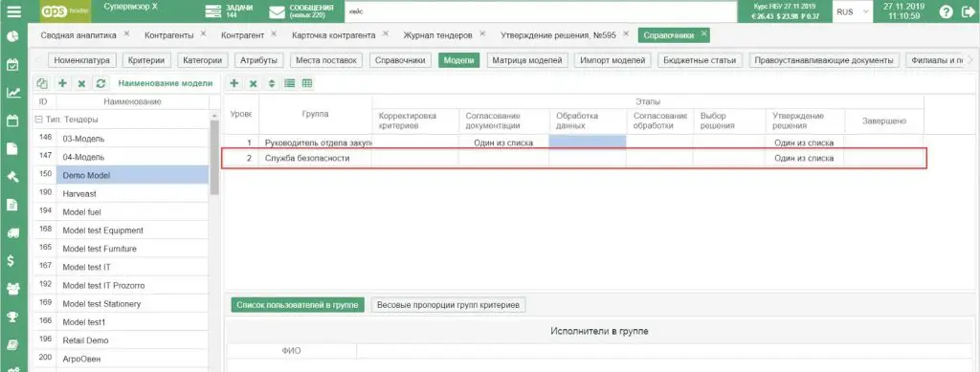Show Список пользователей в группе

point(297,305)
